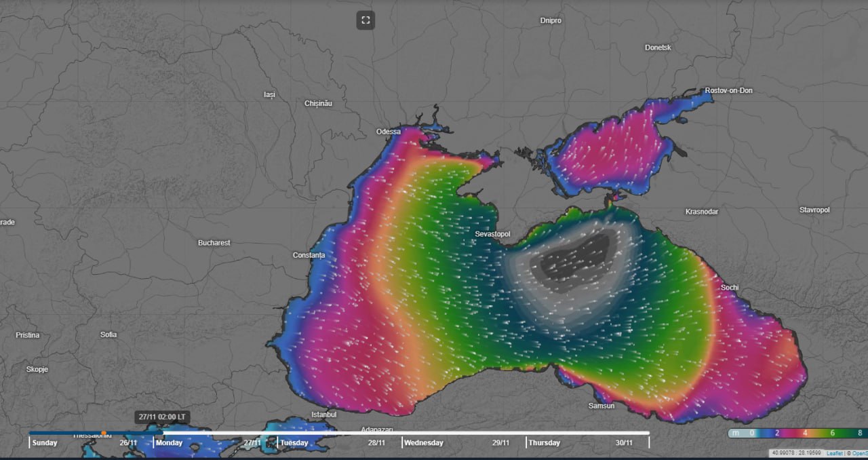Click the 28/11 date label
Viewport: 868px width, 460px height.
376,443
